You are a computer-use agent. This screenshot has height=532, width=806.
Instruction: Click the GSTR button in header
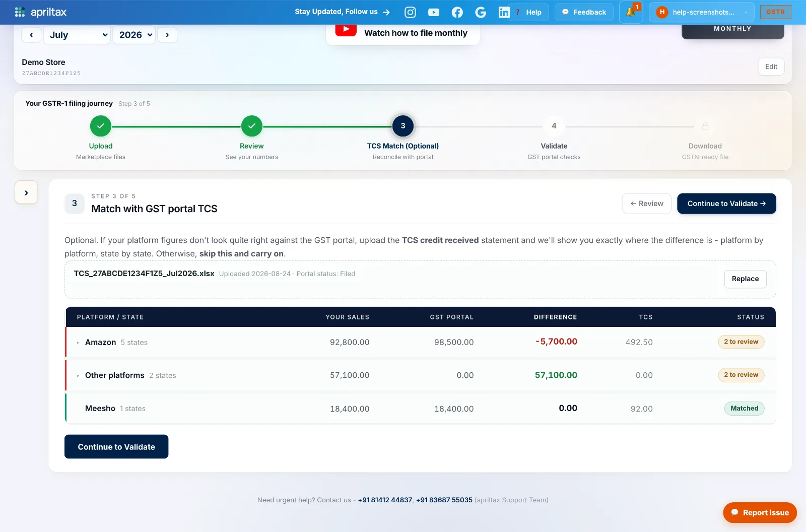click(775, 12)
